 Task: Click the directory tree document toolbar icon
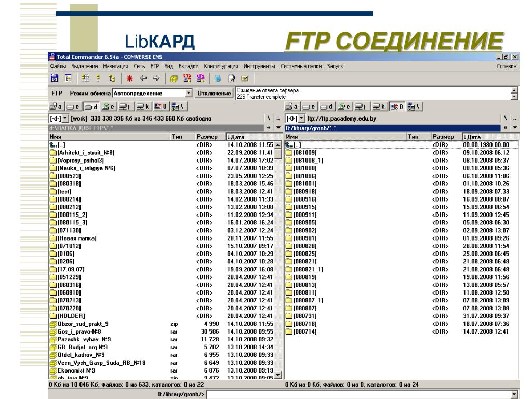[x=68, y=78]
